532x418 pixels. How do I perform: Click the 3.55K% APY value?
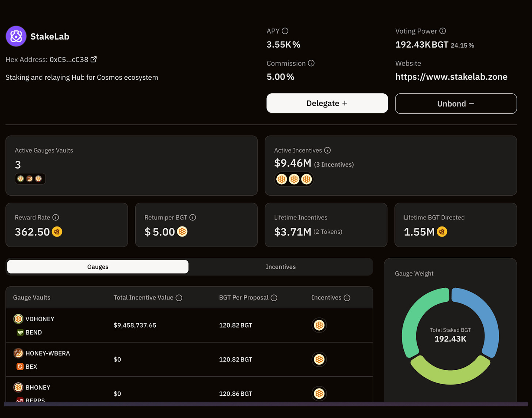click(x=284, y=45)
